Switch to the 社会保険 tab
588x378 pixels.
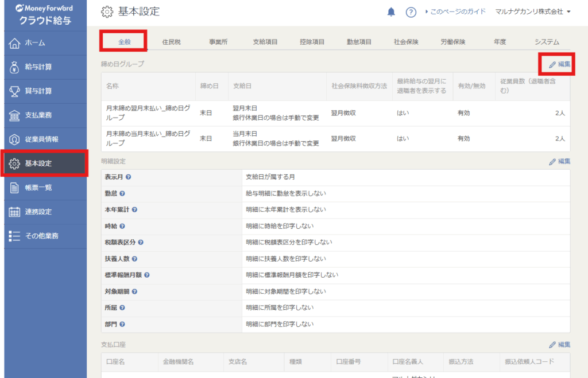click(x=405, y=42)
